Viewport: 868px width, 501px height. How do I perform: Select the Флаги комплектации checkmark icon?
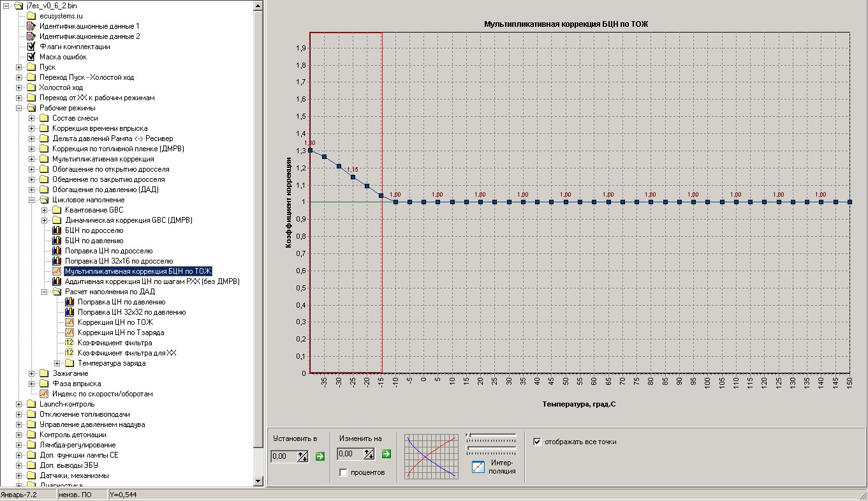click(x=31, y=47)
